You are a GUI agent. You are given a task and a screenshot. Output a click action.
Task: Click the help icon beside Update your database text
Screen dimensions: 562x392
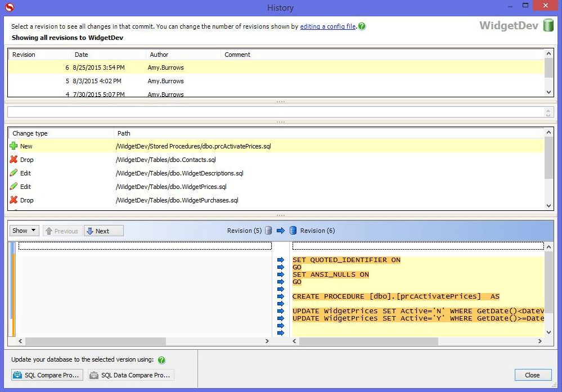pos(161,360)
